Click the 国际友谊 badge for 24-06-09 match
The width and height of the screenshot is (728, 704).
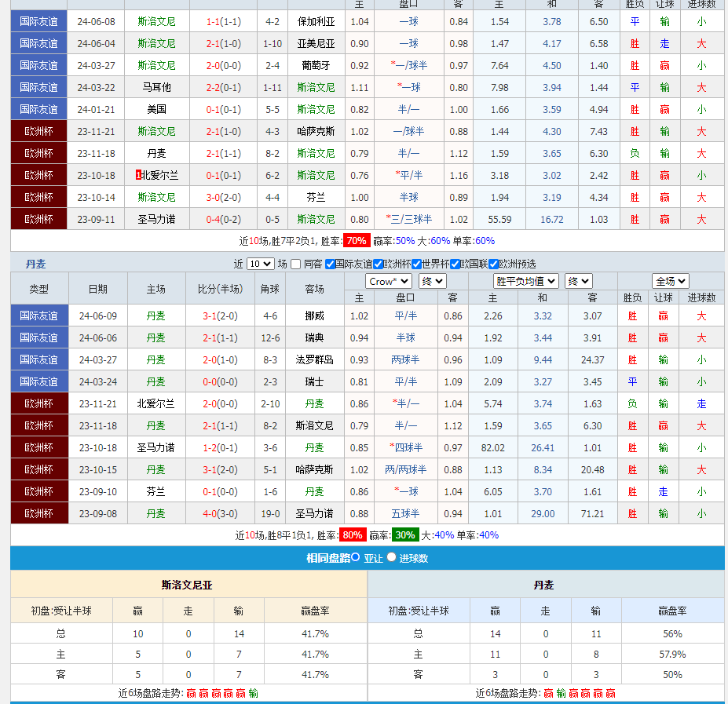pos(38,316)
